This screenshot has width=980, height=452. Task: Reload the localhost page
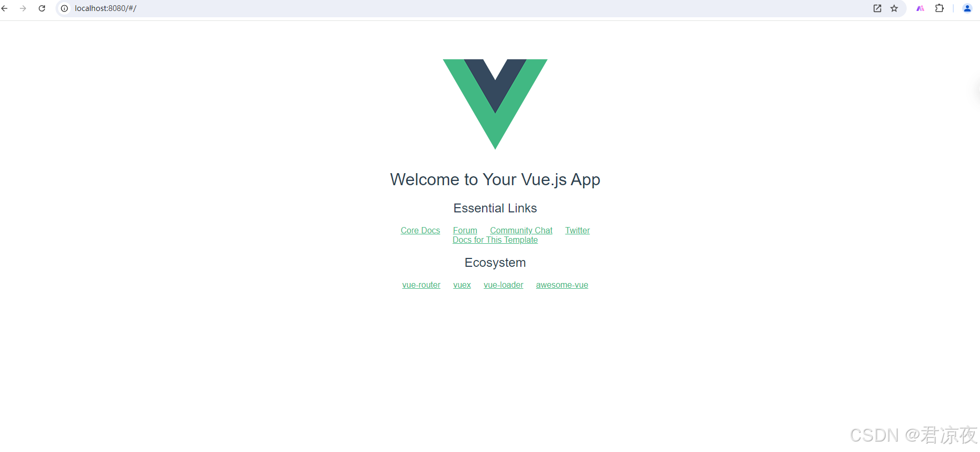(42, 8)
